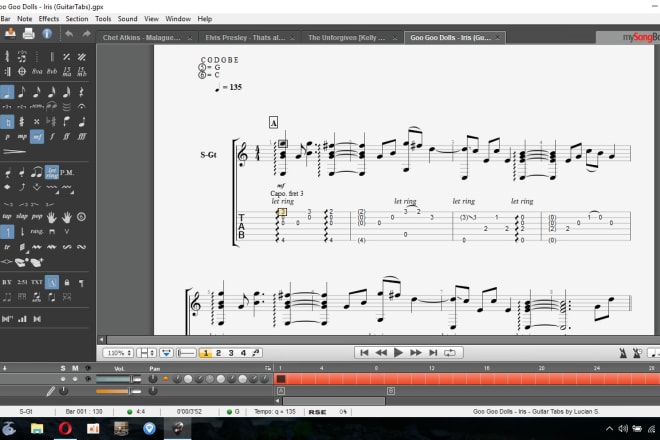Apply tapping effect (tap)
The image size is (660, 440).
[x=7, y=216]
